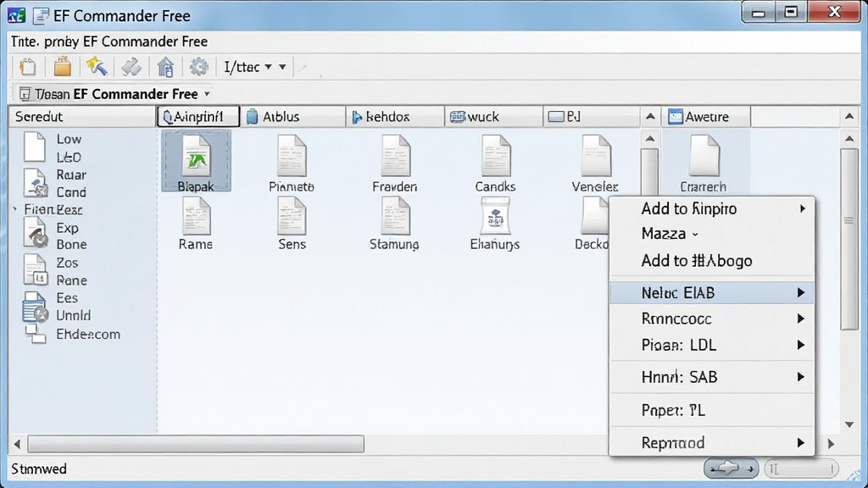
Task: Select the Stamung file icon
Action: 395,224
